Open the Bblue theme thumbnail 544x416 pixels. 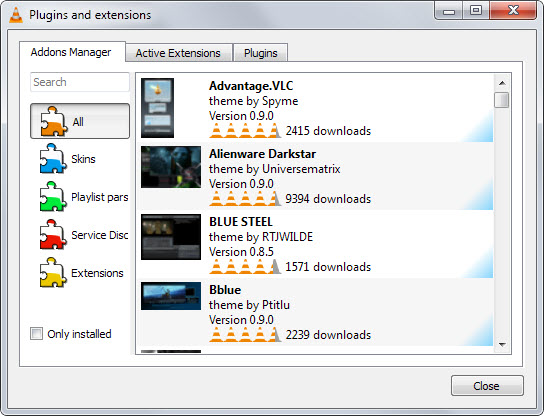point(171,296)
